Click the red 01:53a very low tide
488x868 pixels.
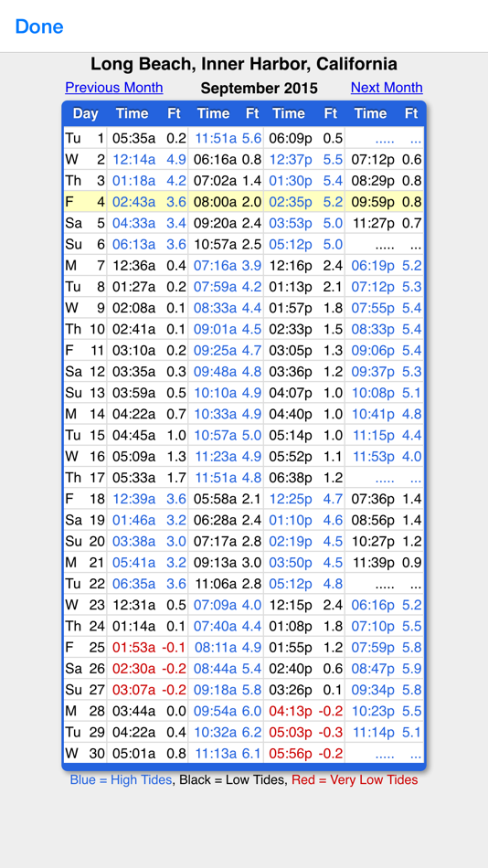(x=134, y=647)
